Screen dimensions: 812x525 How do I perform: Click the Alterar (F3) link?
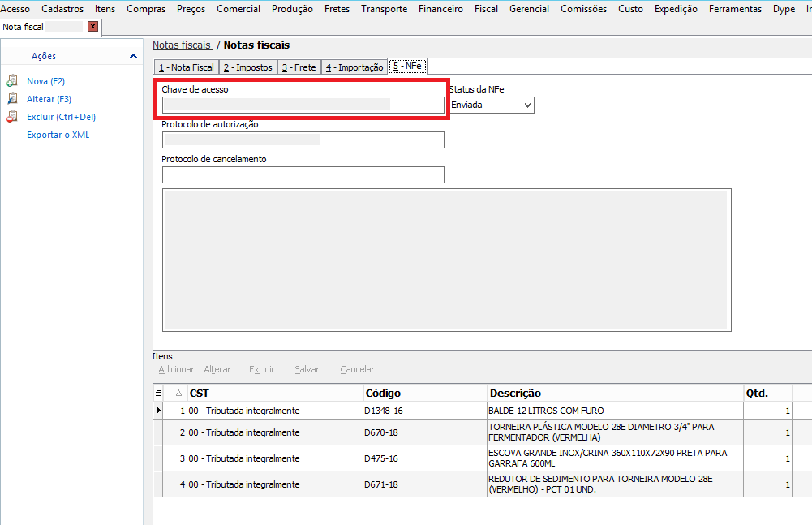pos(49,99)
